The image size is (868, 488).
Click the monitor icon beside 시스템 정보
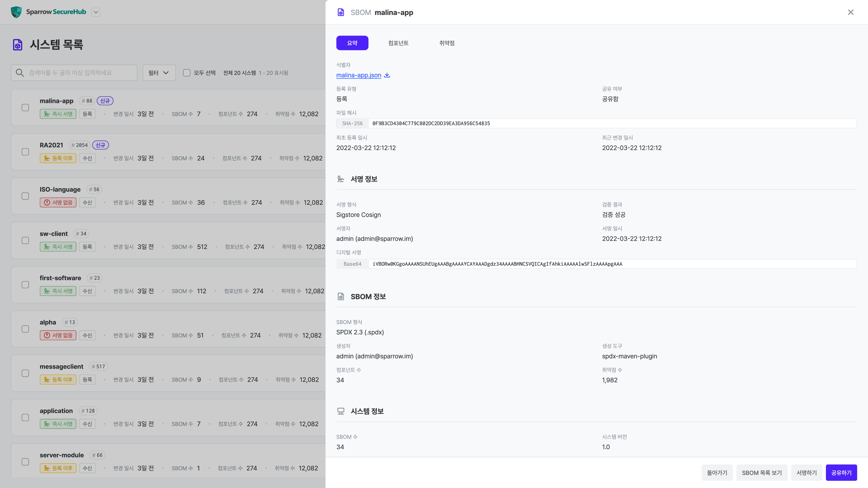click(x=341, y=411)
